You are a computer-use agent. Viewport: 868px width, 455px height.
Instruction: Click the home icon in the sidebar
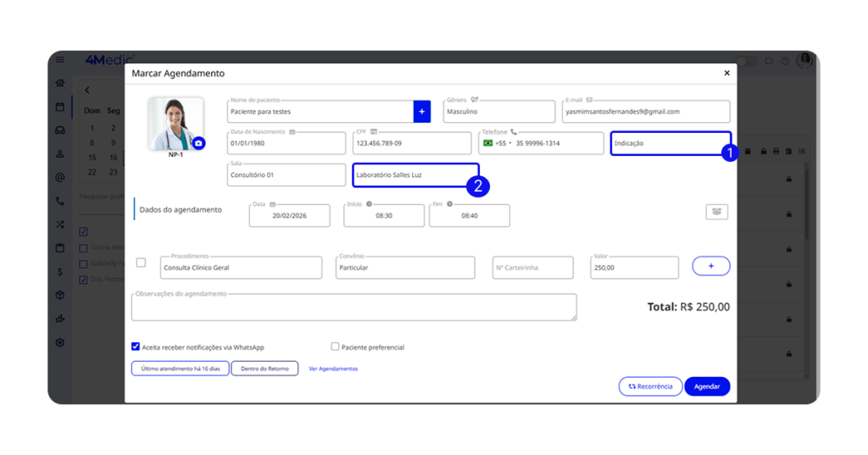coord(59,83)
